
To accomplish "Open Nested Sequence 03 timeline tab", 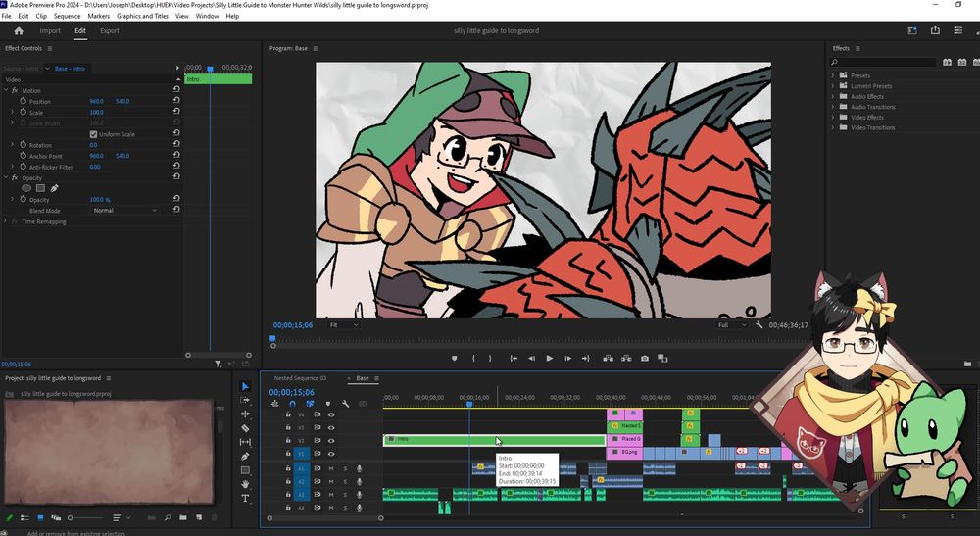I will click(300, 378).
